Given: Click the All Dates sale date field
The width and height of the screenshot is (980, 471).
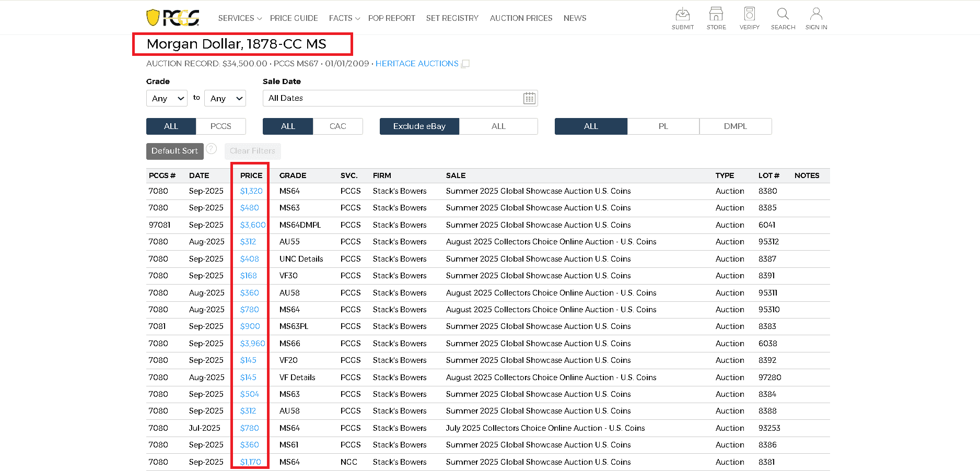Looking at the screenshot, I should point(392,98).
